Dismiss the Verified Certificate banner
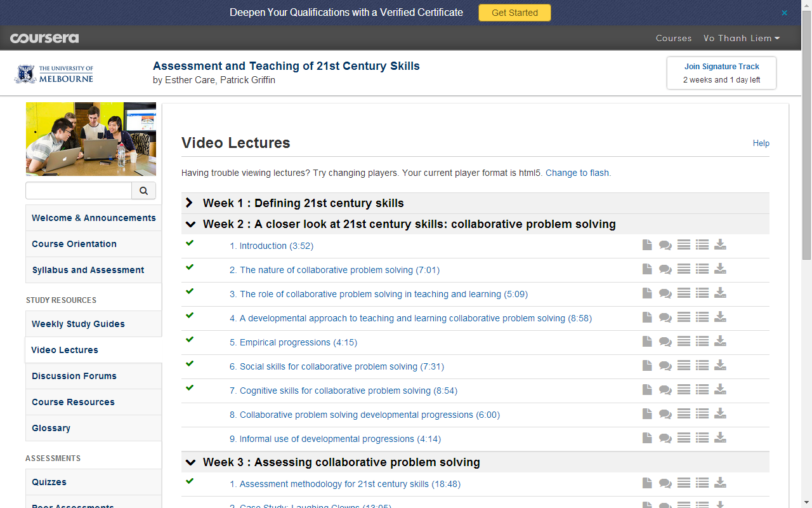Screen dimensions: 812x508 pyautogui.click(x=785, y=13)
